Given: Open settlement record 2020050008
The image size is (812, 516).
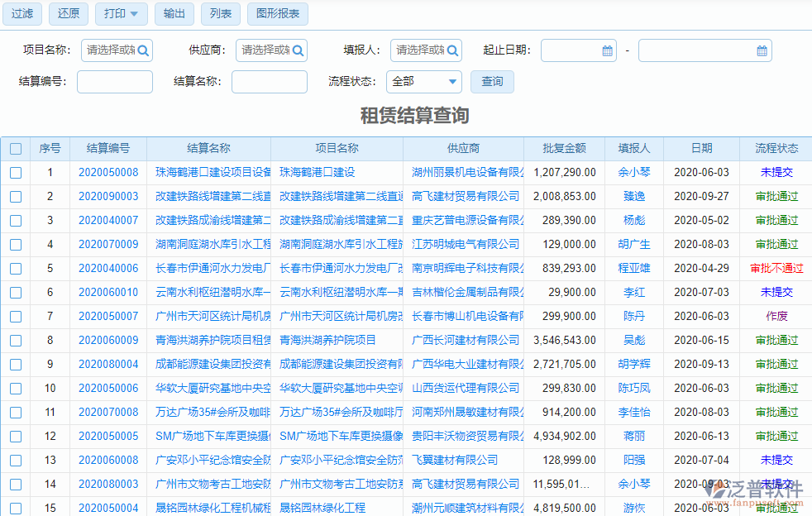Looking at the screenshot, I should (x=107, y=172).
